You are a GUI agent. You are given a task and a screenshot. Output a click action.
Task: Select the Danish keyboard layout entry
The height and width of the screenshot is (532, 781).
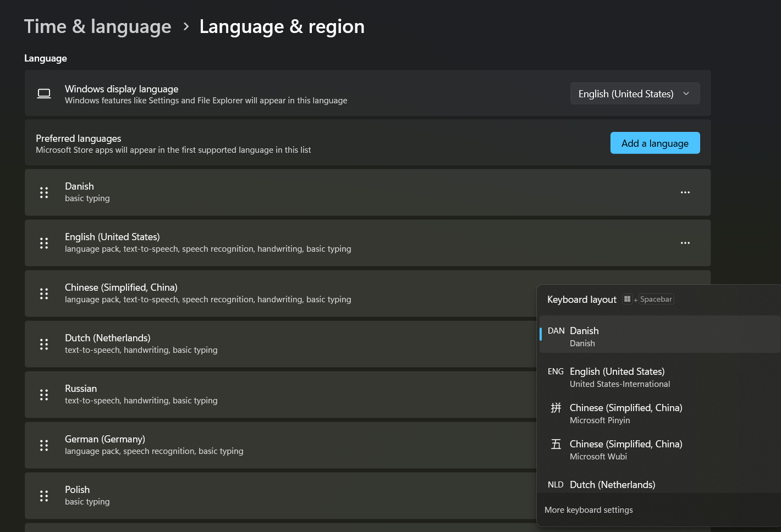[x=632, y=335]
